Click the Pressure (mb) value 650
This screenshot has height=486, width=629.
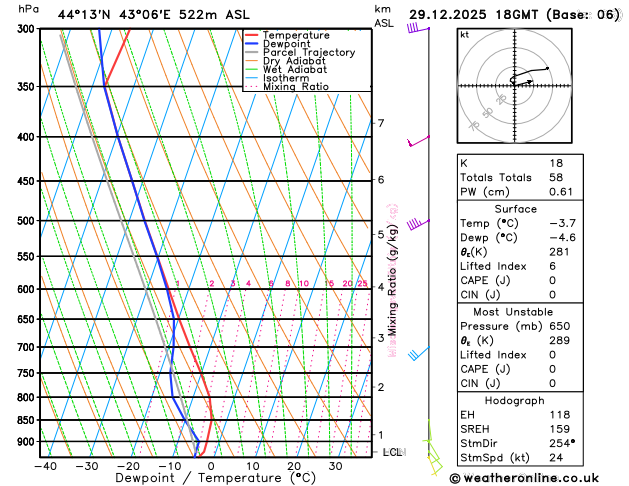coord(560,326)
